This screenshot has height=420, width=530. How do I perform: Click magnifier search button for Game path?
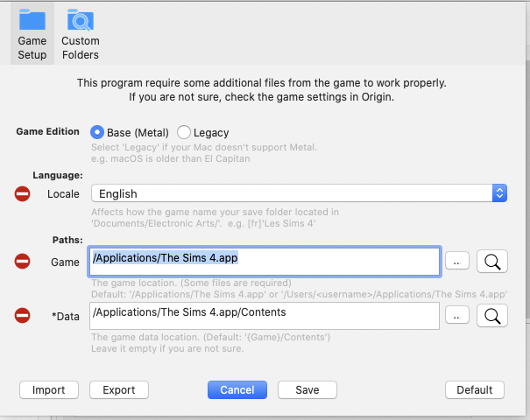[x=492, y=261]
